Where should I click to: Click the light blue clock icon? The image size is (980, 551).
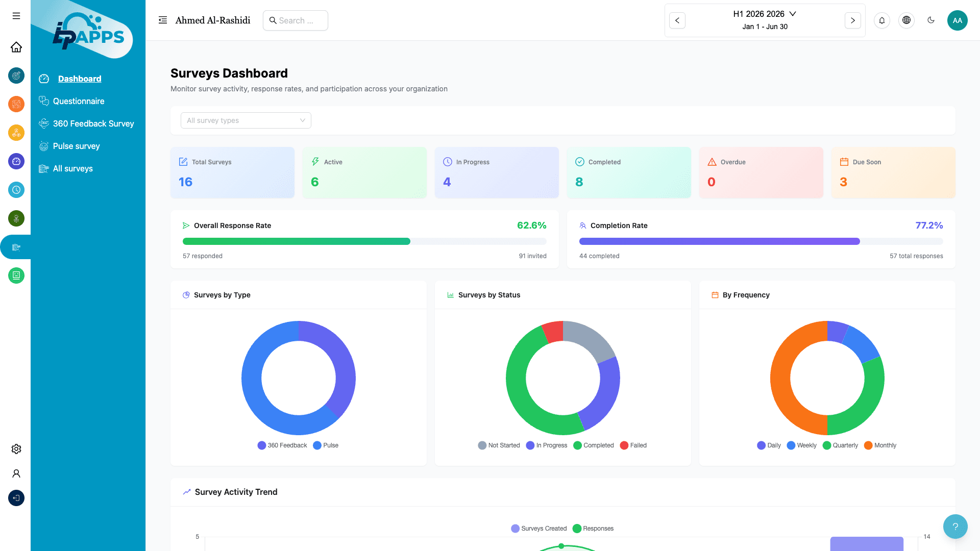16,190
